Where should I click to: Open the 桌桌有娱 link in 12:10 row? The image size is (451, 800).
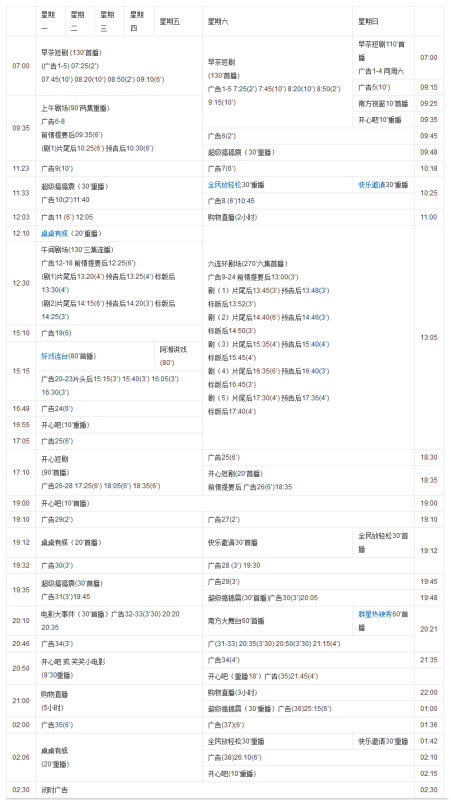(x=55, y=233)
